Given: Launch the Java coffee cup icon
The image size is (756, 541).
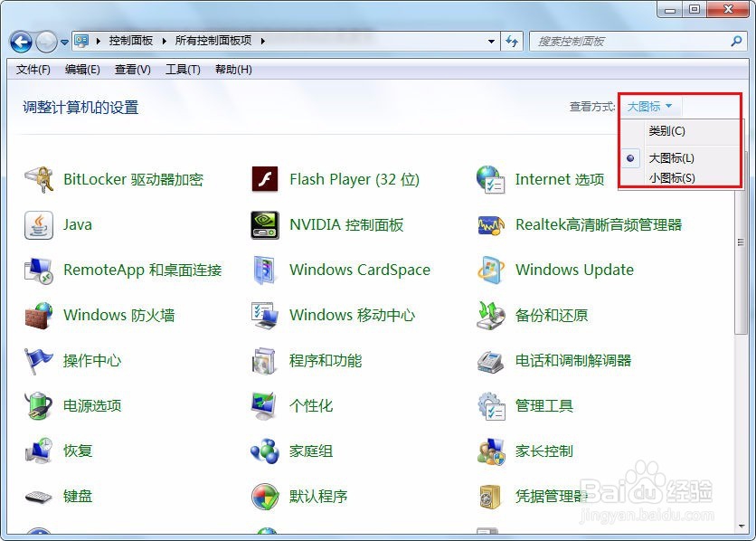Looking at the screenshot, I should coord(39,225).
